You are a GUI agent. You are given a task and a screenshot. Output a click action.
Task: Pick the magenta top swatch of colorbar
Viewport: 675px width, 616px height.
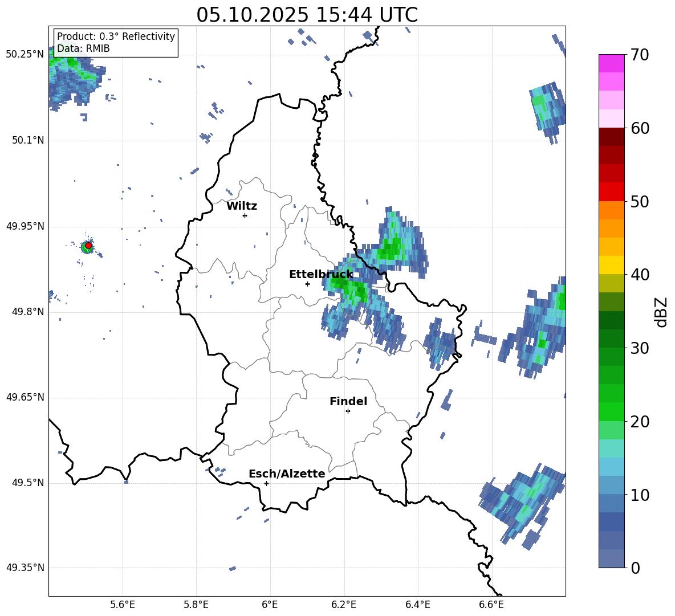(611, 63)
